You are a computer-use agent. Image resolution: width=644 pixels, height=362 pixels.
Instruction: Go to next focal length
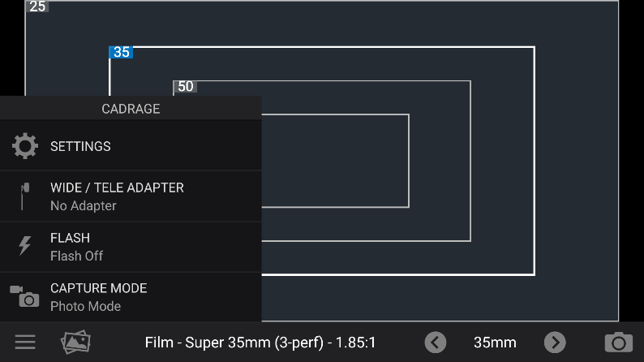pyautogui.click(x=555, y=342)
